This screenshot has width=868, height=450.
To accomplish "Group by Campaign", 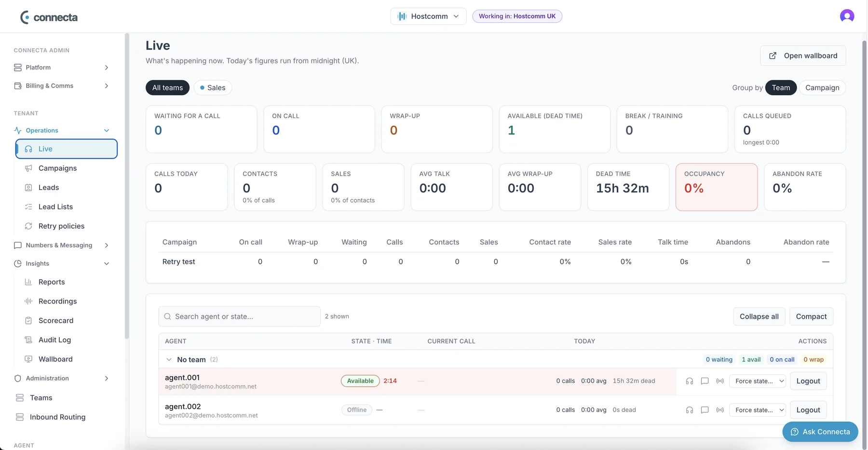I will (822, 88).
